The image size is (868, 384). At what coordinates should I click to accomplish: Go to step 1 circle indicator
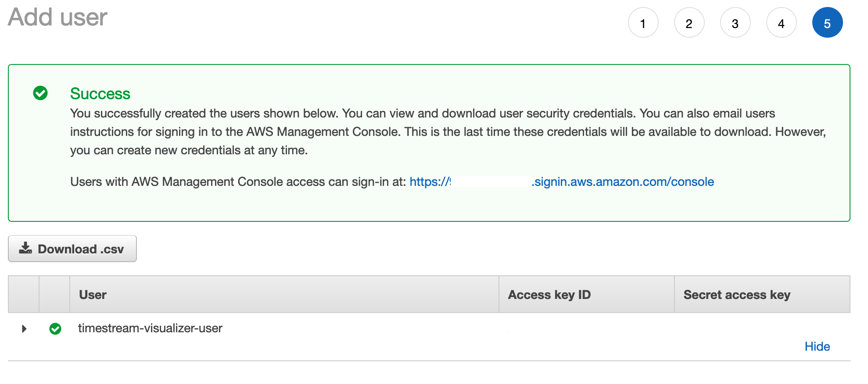[643, 23]
